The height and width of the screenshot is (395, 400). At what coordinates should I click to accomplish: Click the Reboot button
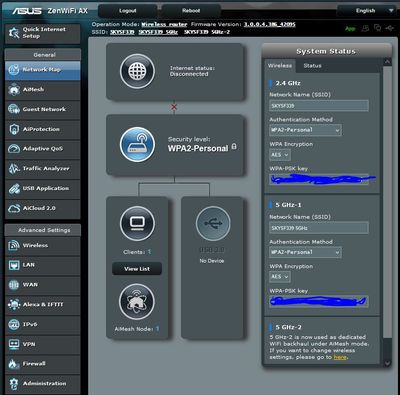click(x=191, y=11)
